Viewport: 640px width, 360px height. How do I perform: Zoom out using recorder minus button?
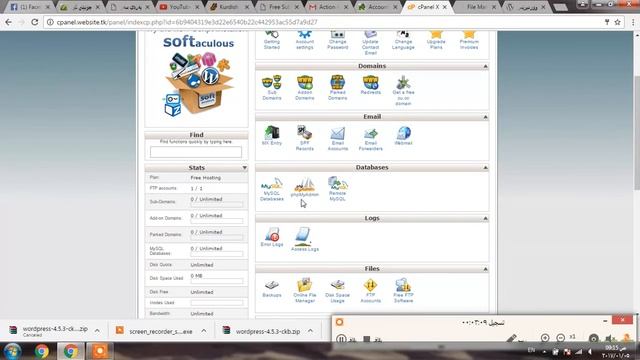560,338
